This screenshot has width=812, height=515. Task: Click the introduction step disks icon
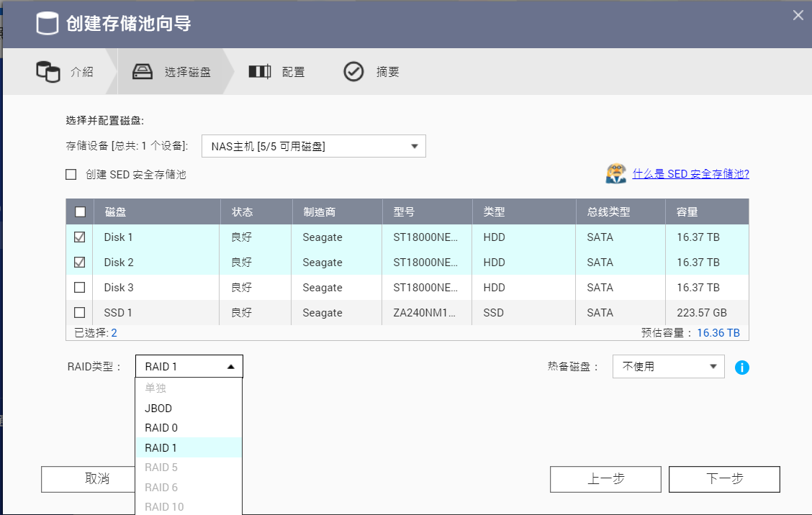[x=48, y=72]
